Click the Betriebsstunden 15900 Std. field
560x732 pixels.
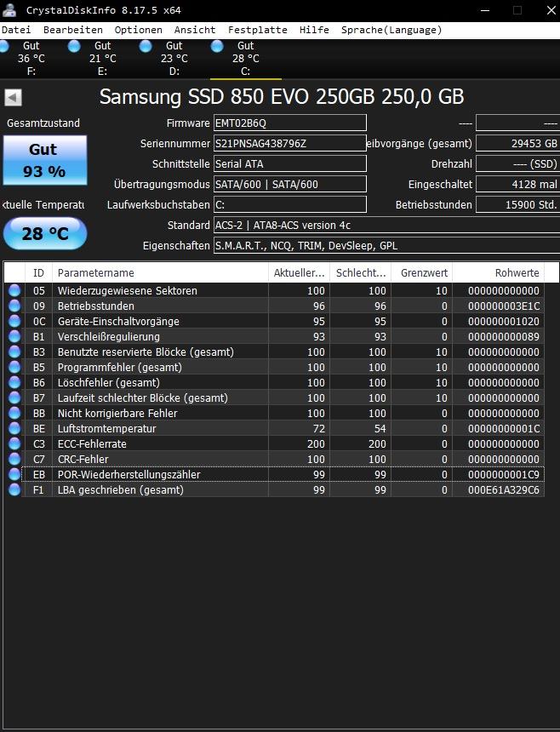(517, 204)
